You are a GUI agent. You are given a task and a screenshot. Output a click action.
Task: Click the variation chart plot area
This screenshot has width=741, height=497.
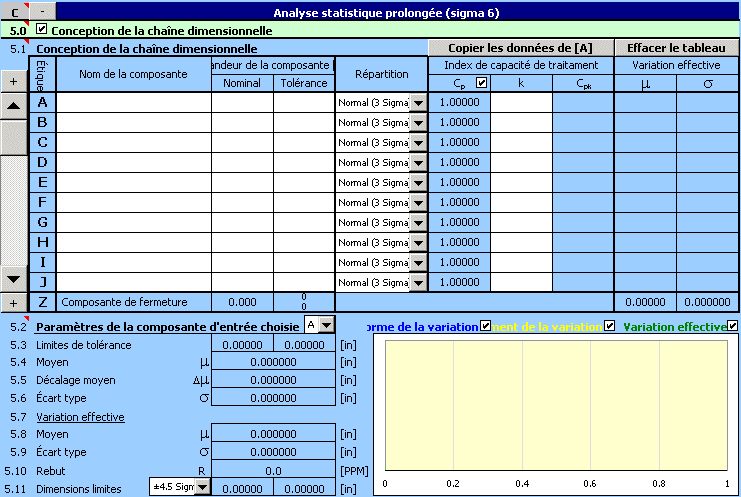point(556,405)
